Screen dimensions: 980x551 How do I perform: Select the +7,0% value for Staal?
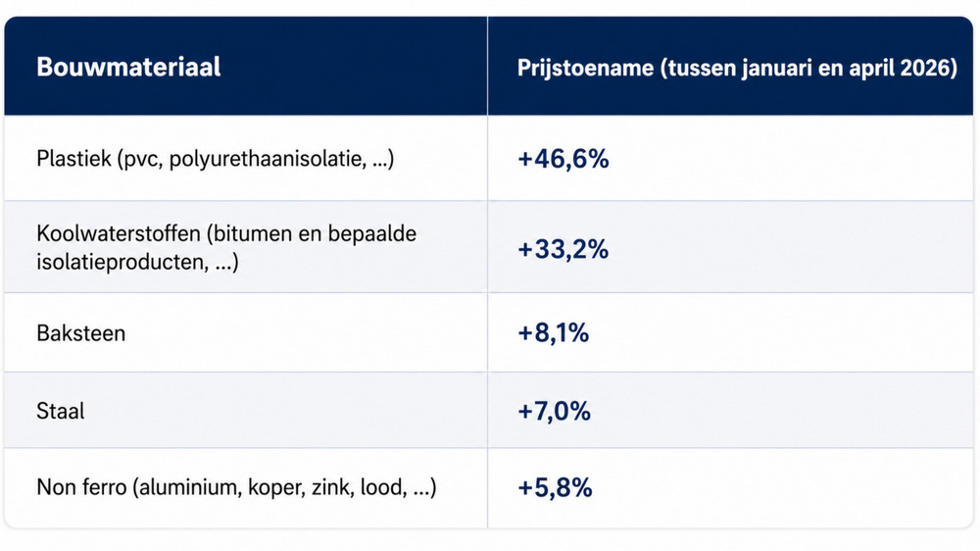554,411
